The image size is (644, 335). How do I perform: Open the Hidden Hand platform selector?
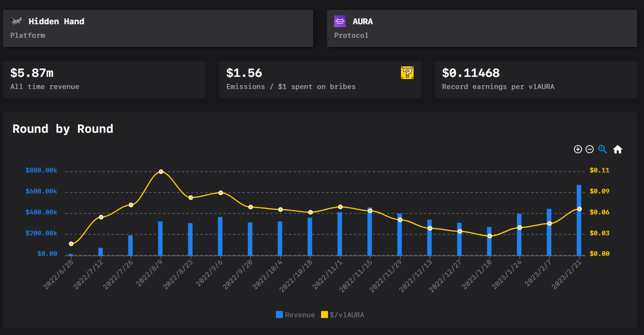point(158,28)
